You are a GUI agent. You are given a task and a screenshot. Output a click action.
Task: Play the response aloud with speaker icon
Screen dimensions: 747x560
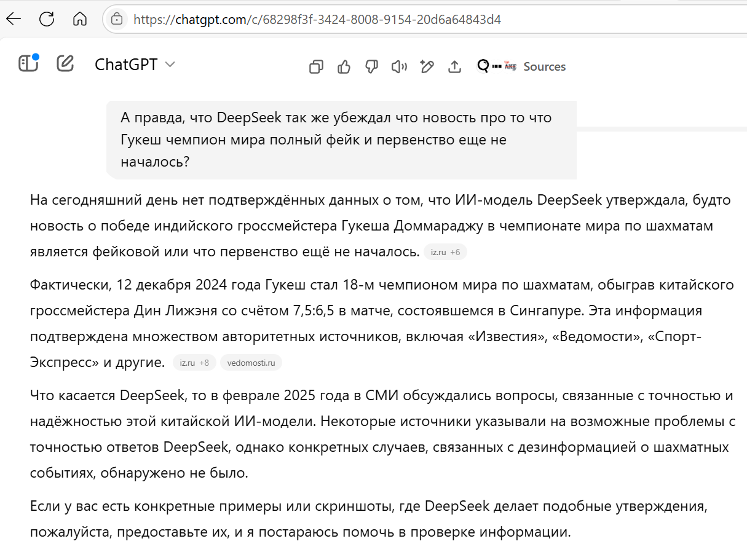[399, 66]
